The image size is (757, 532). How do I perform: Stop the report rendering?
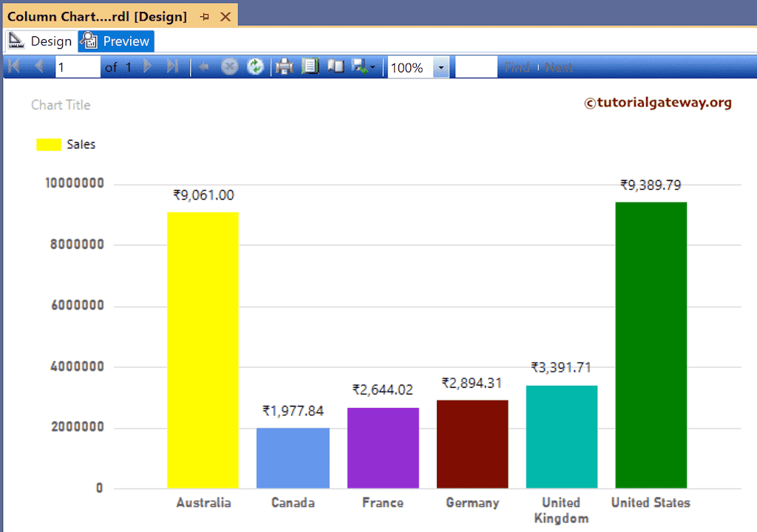tap(230, 66)
